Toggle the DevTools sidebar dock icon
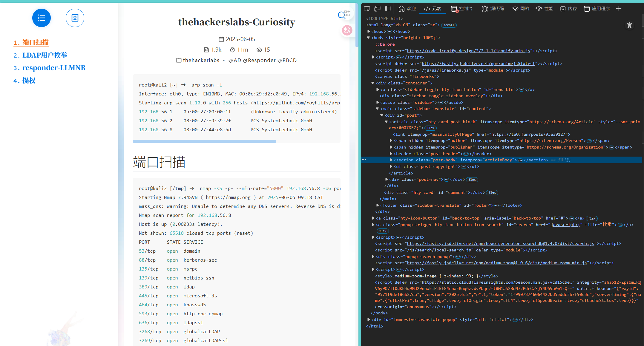 [388, 9]
